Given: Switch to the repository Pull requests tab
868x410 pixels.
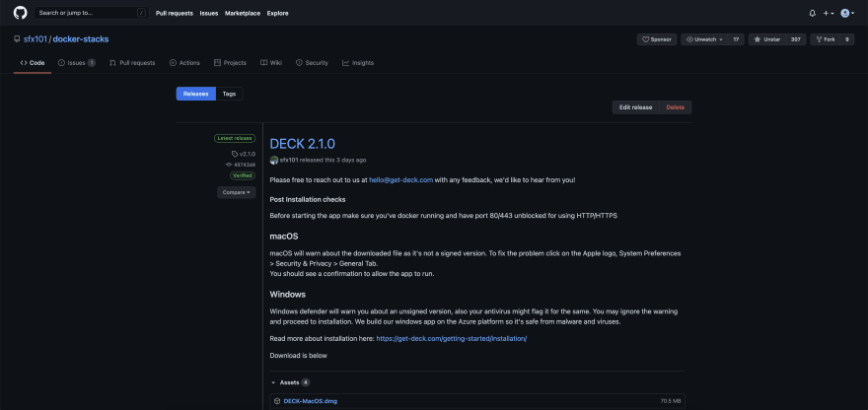Looking at the screenshot, I should (x=132, y=63).
